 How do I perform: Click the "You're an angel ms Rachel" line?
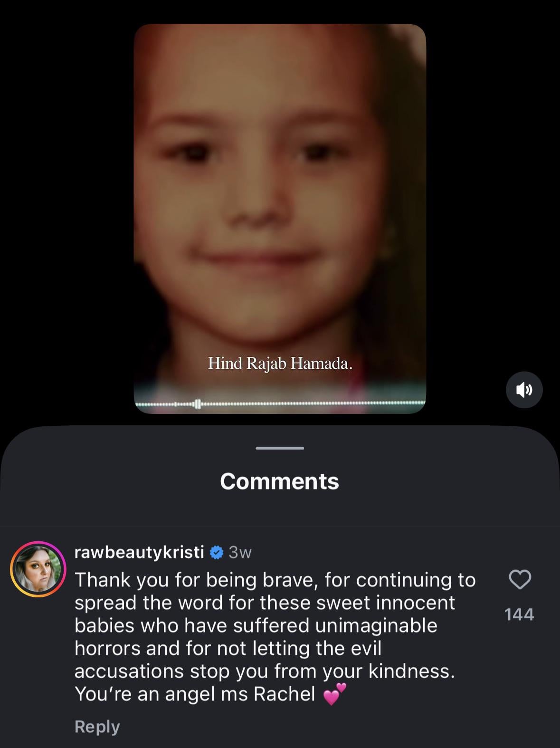pyautogui.click(x=195, y=694)
